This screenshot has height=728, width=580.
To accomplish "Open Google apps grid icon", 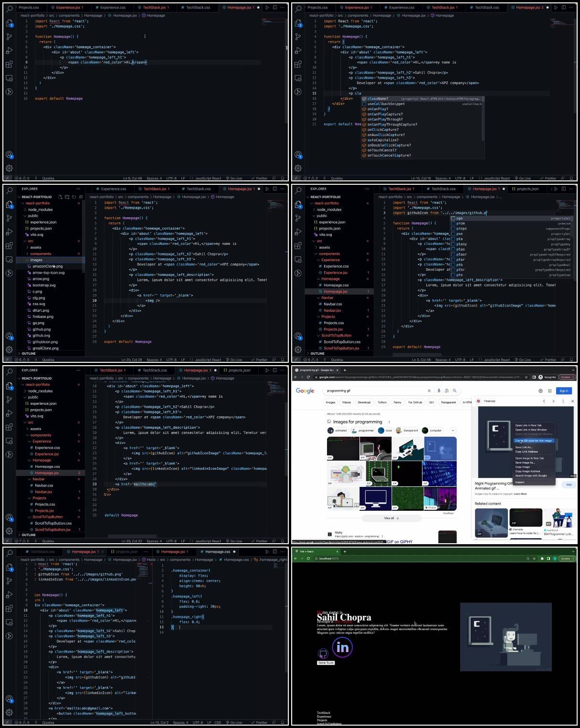I will (549, 390).
